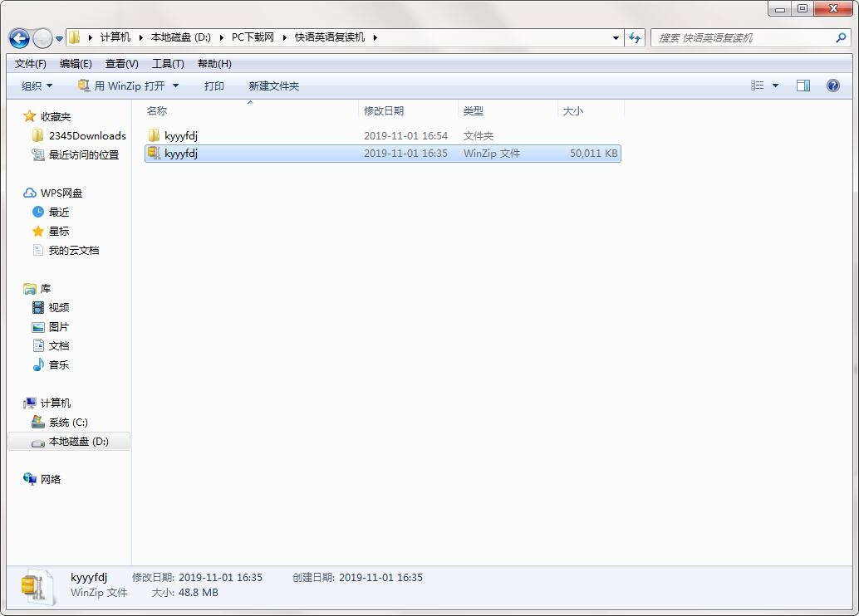Image resolution: width=859 pixels, height=616 pixels.
Task: Expand the arrow after 计算机 breadcrumb
Action: [140, 37]
